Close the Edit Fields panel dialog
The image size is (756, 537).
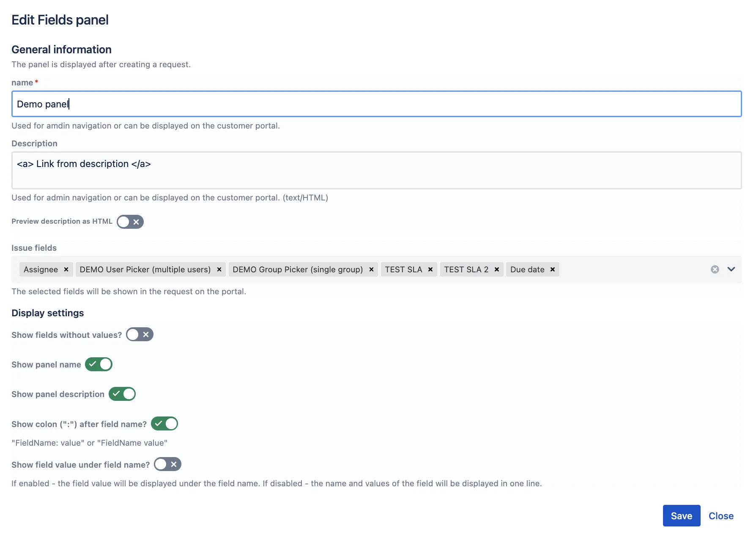721,516
